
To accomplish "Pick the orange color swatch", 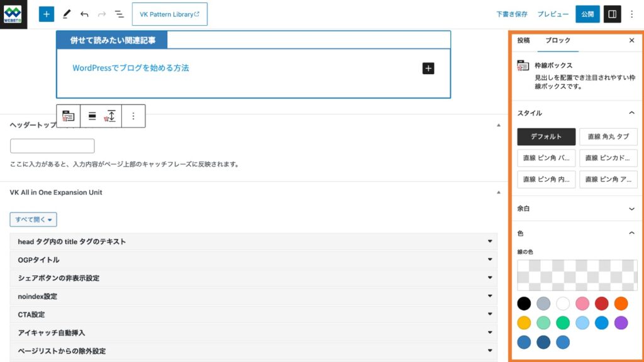I will coord(621,304).
